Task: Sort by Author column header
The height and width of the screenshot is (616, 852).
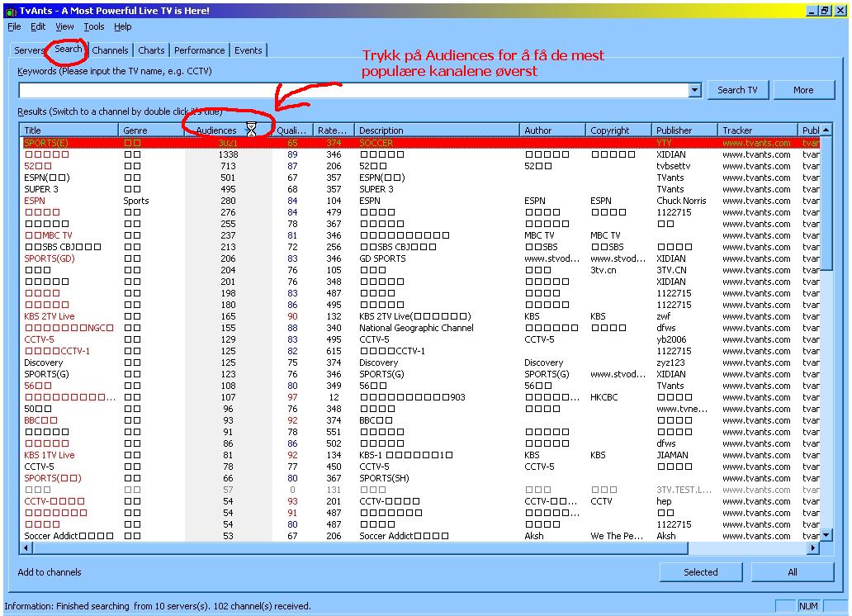Action: 552,130
